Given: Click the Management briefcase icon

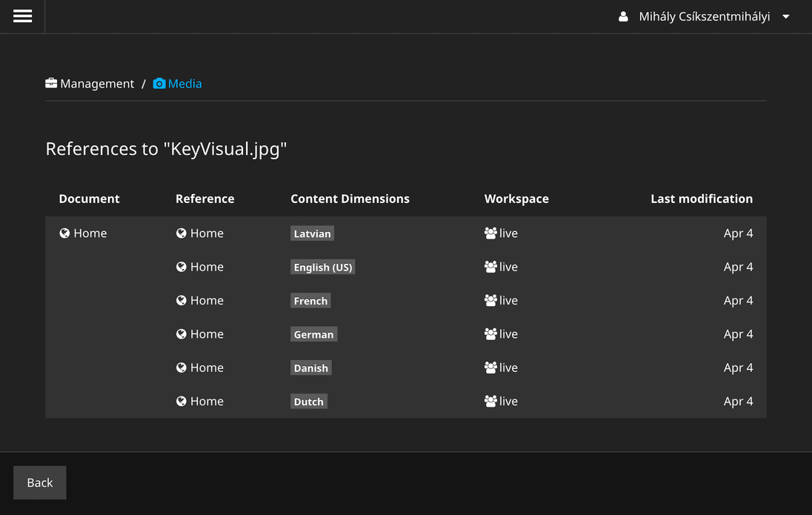Looking at the screenshot, I should tap(50, 84).
